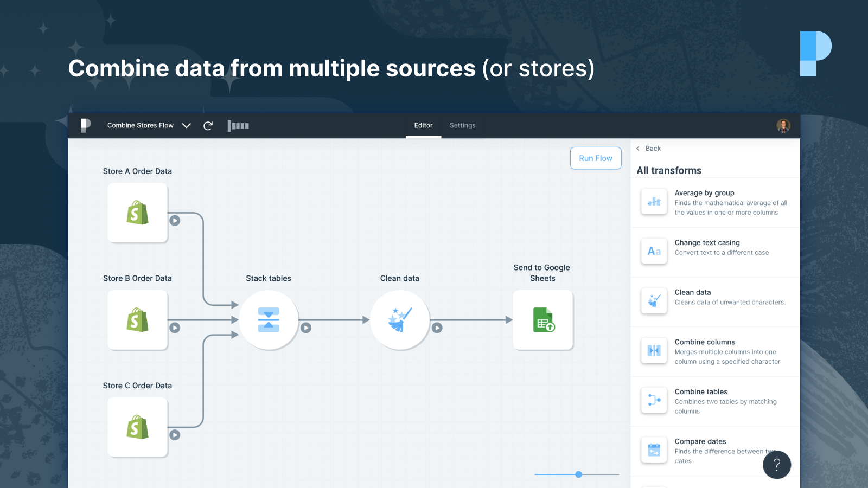Switch to the Settings tab
Image resolution: width=868 pixels, height=488 pixels.
pyautogui.click(x=462, y=125)
